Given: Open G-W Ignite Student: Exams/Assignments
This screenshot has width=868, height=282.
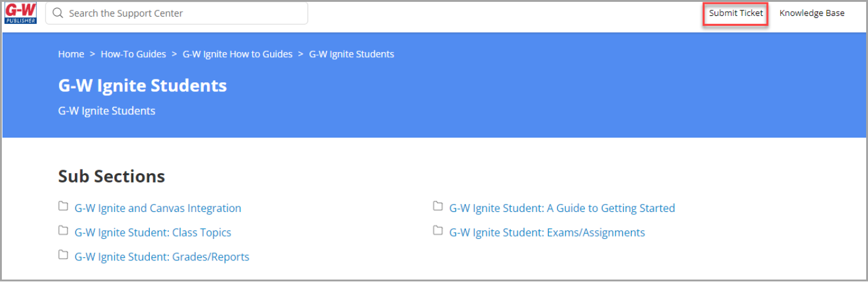Looking at the screenshot, I should 547,233.
